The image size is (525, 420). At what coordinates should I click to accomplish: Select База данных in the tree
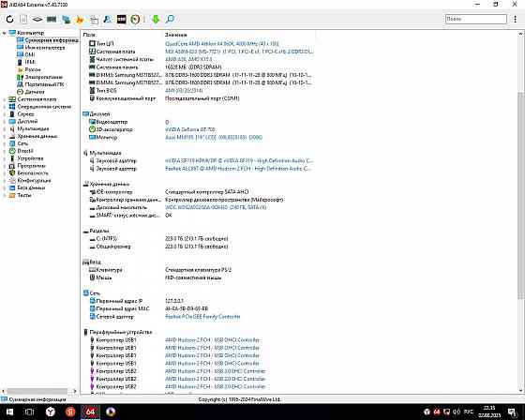click(x=31, y=187)
